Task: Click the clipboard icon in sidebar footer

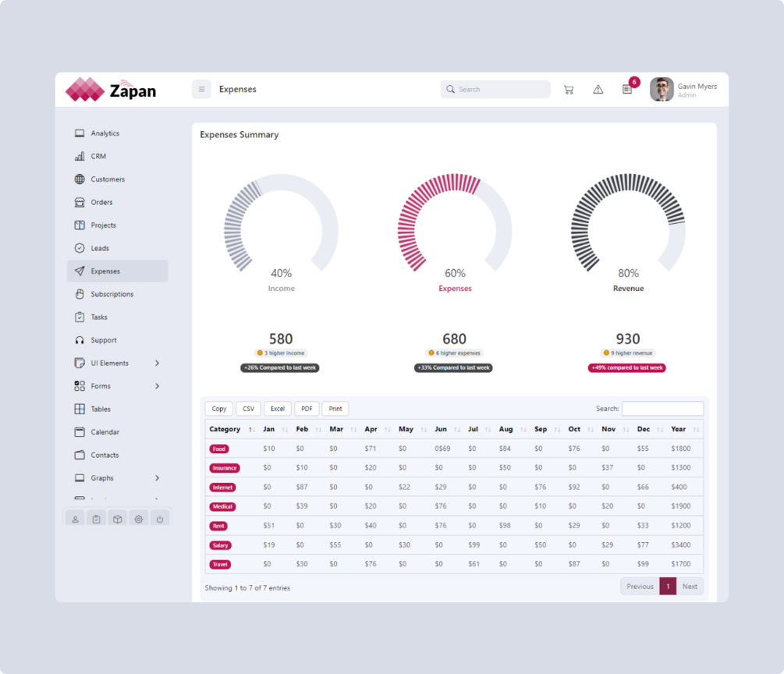Action: pyautogui.click(x=96, y=520)
